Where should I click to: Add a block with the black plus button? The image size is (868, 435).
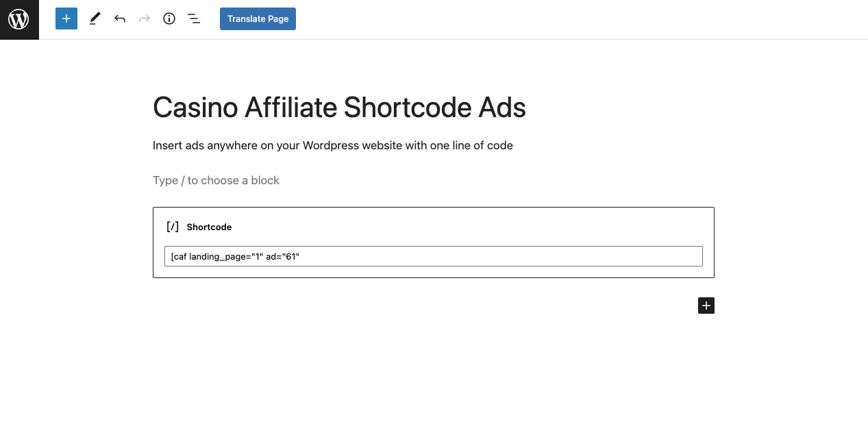706,306
